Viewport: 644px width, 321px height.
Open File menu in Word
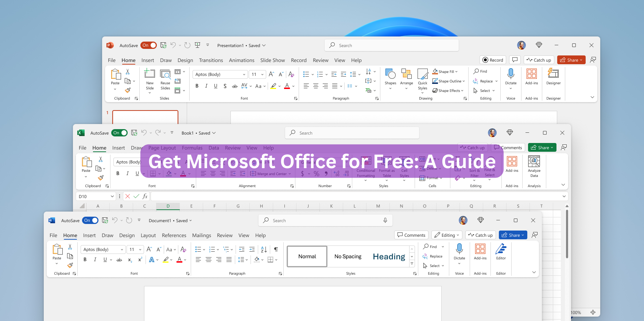coord(53,235)
